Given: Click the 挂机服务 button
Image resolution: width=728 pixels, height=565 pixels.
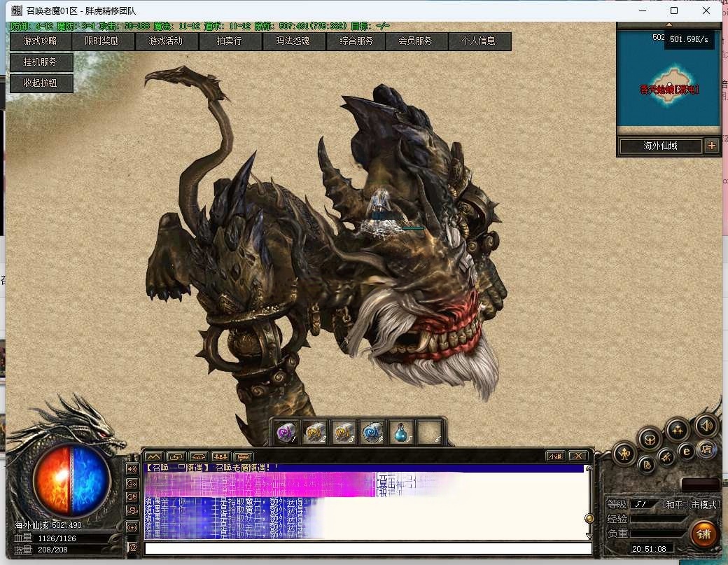Looking at the screenshot, I should pyautogui.click(x=41, y=62).
